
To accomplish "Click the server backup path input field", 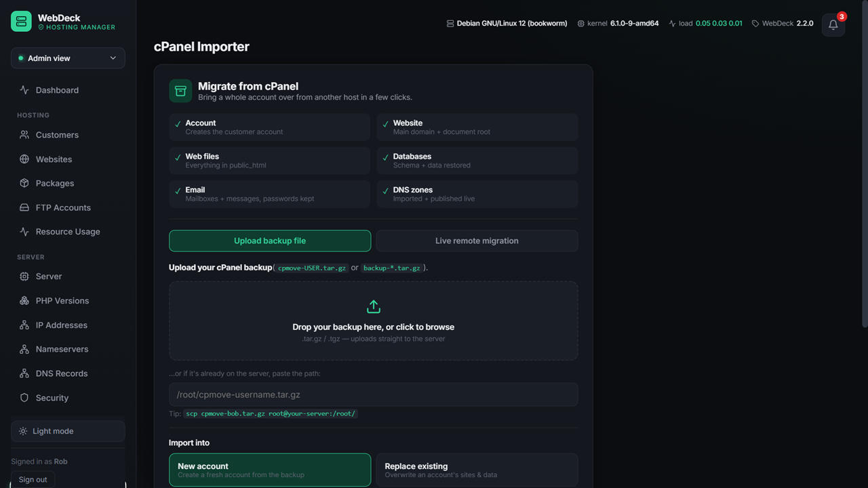I will coord(374,394).
